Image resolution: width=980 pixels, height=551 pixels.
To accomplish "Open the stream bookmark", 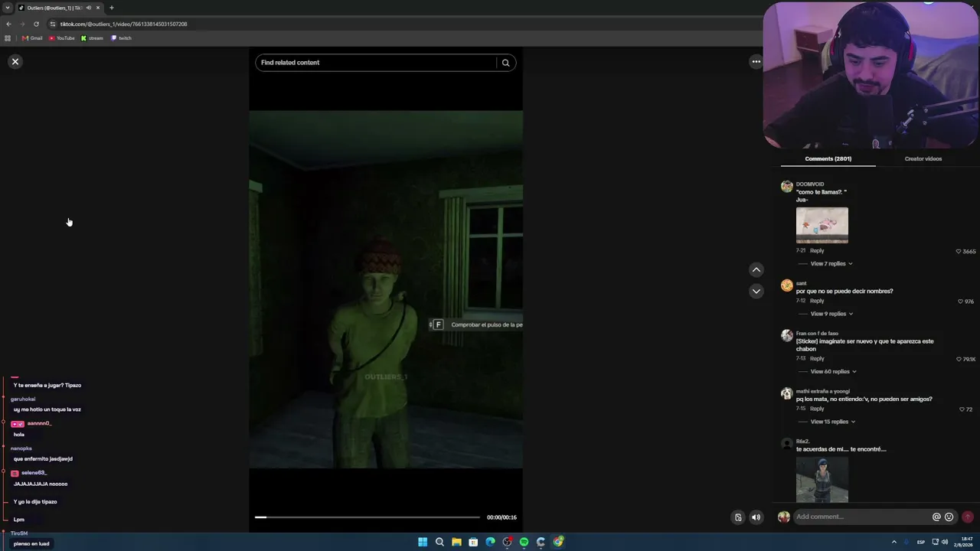I will (92, 38).
